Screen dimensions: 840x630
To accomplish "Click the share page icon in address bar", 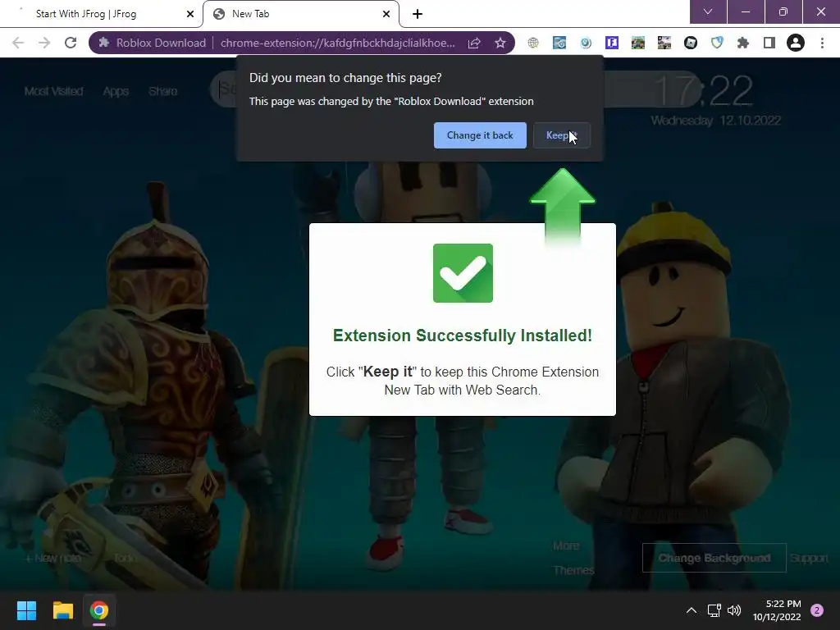I will click(x=474, y=43).
